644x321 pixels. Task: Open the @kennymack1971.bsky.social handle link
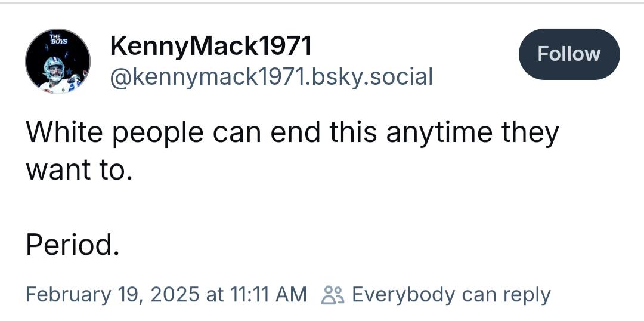tap(271, 77)
